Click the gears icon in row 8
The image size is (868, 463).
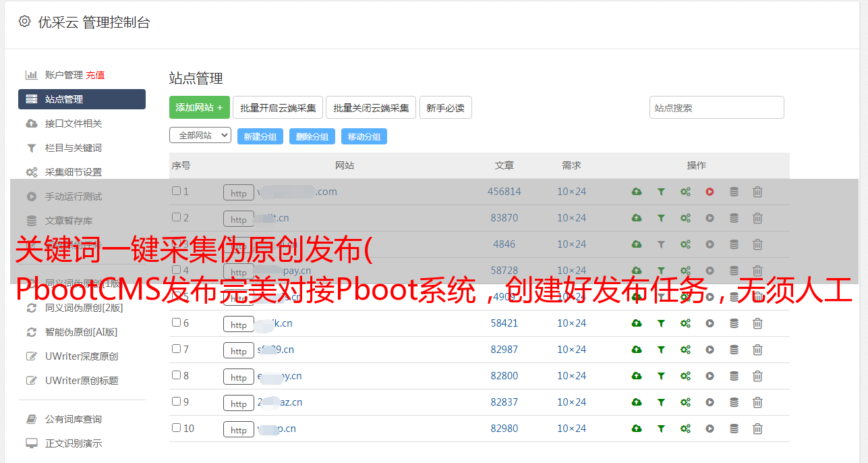tap(685, 376)
